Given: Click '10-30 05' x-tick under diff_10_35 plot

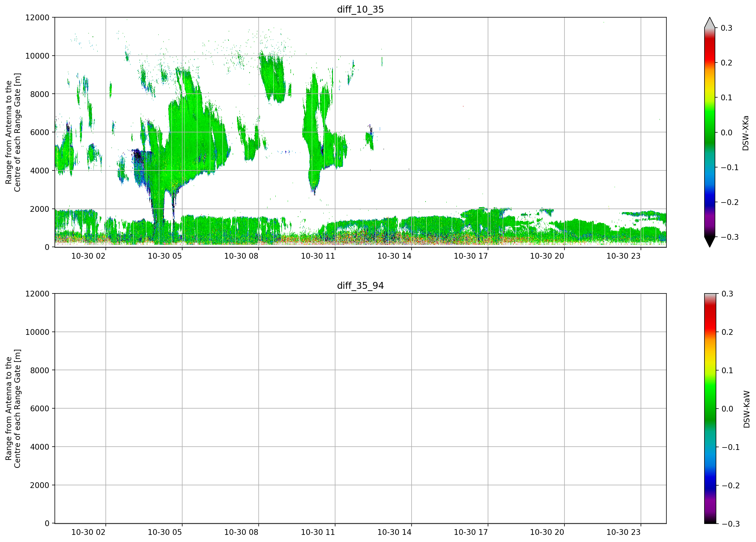Looking at the screenshot, I should click(165, 256).
